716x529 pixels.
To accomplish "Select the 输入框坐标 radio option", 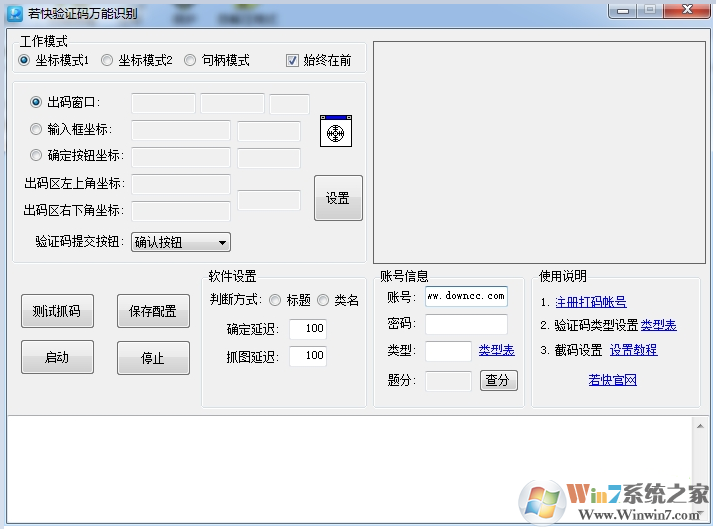I will pos(36,129).
